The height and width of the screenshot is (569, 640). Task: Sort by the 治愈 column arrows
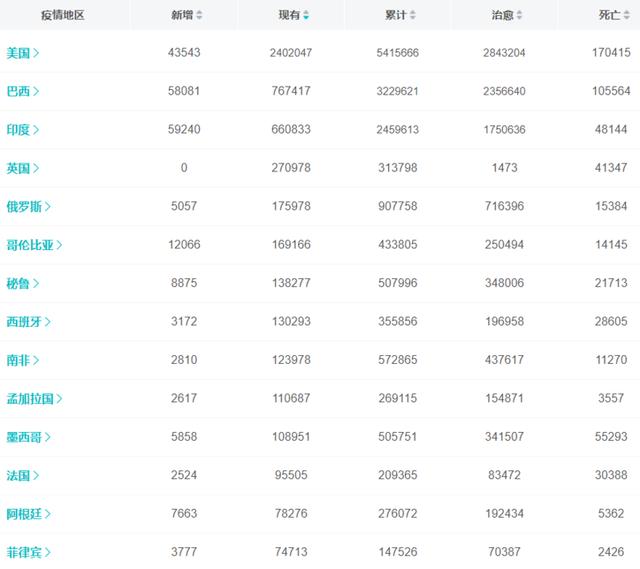519,16
